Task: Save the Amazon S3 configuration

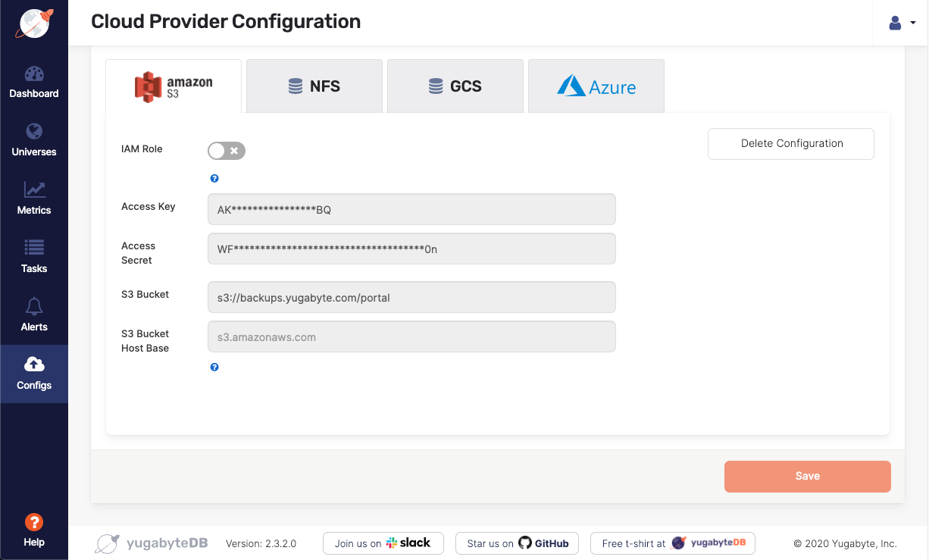Action: point(807,476)
